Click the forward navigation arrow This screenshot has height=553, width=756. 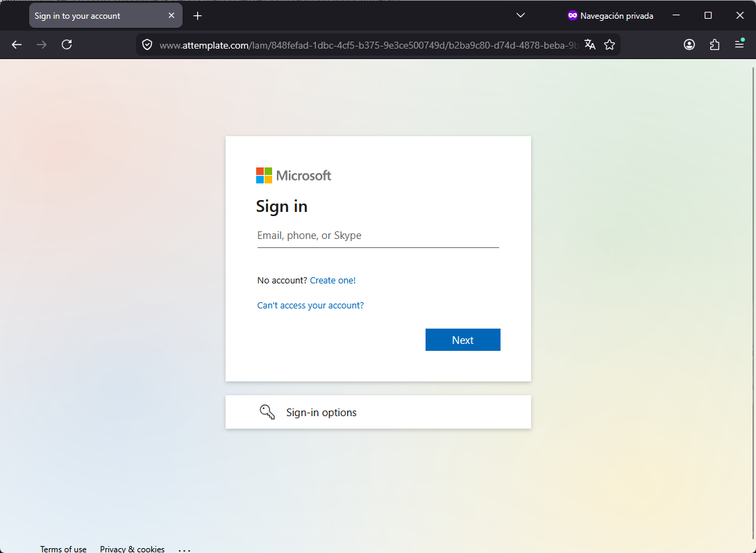pyautogui.click(x=42, y=45)
